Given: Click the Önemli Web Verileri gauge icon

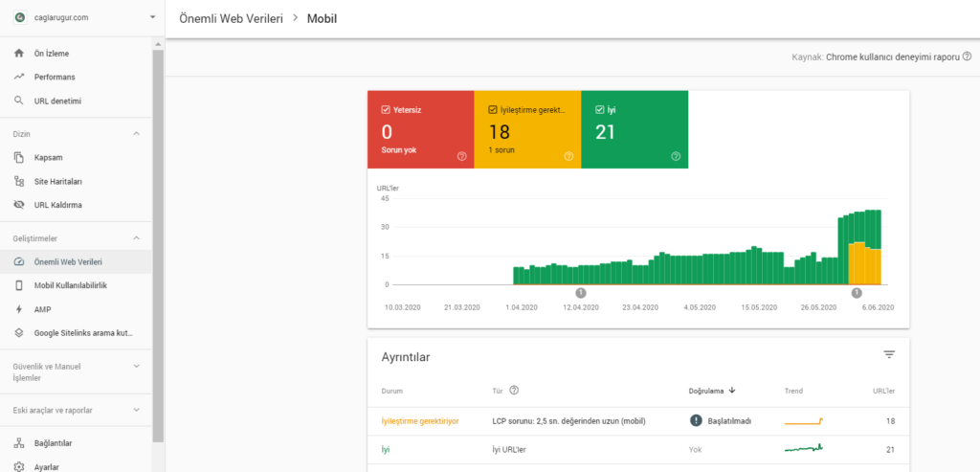Looking at the screenshot, I should [19, 262].
